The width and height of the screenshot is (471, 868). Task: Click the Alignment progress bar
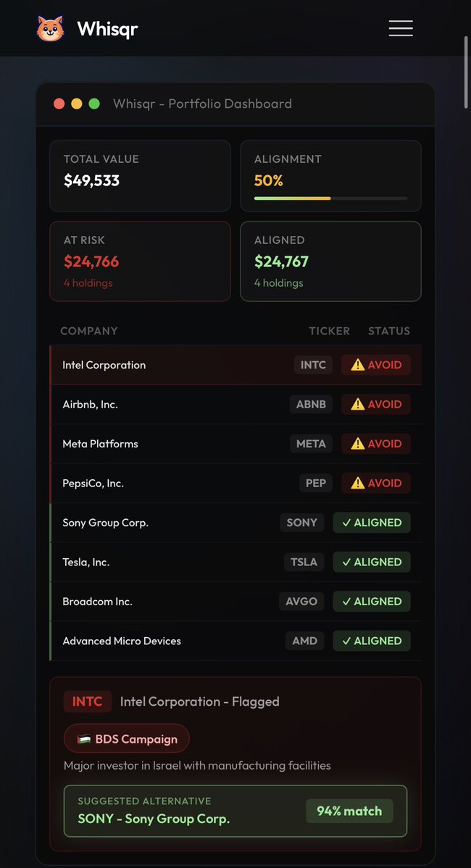tap(331, 198)
